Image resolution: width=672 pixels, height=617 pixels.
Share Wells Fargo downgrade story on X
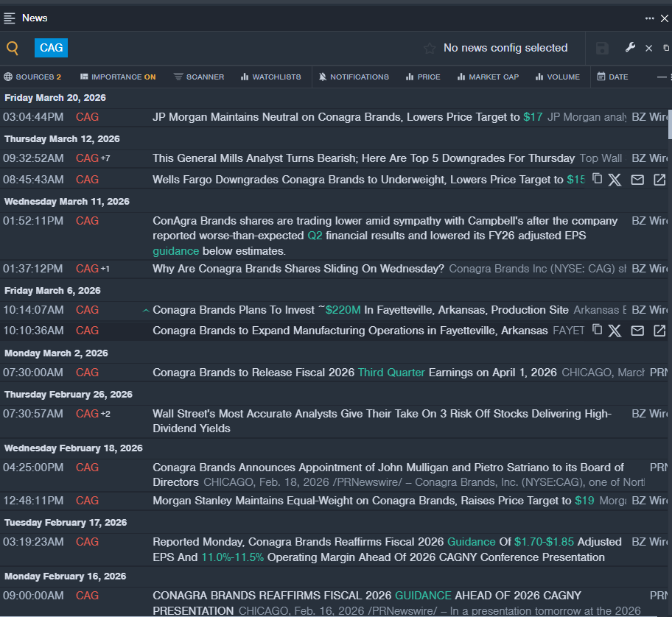(615, 180)
